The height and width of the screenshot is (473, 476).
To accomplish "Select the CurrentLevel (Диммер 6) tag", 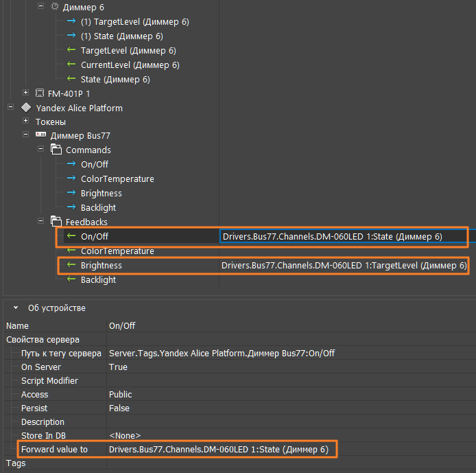I will click(x=130, y=65).
